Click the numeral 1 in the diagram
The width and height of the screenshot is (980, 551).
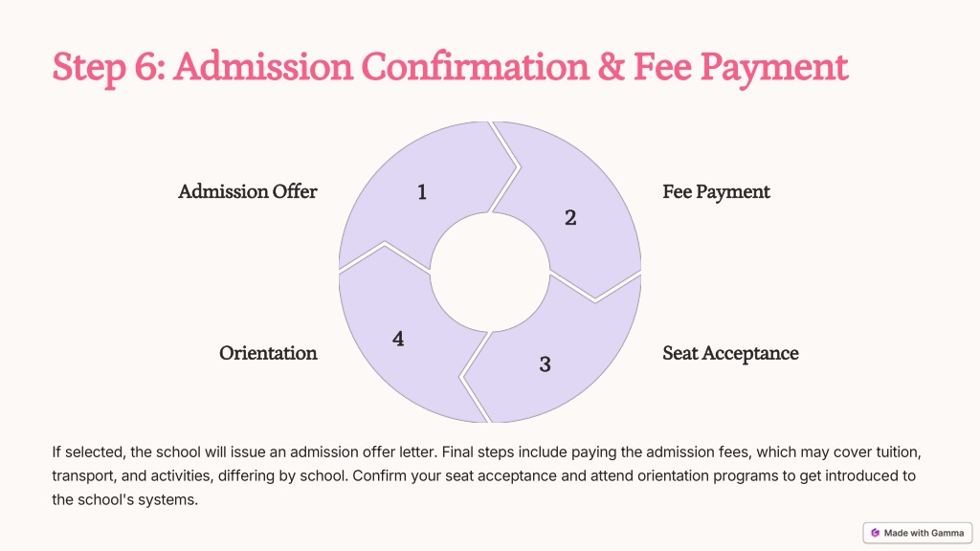pyautogui.click(x=422, y=191)
